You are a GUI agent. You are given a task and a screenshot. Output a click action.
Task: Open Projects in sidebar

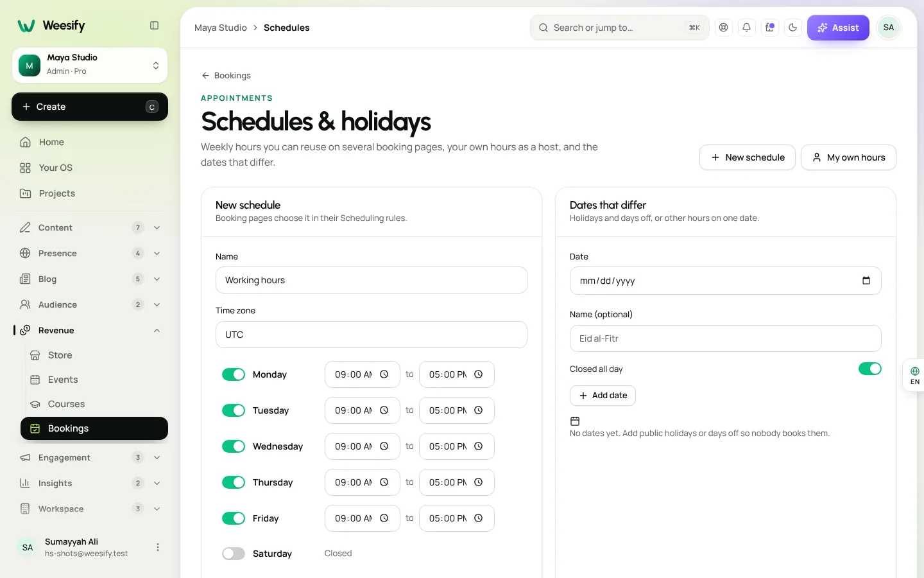coord(90,193)
